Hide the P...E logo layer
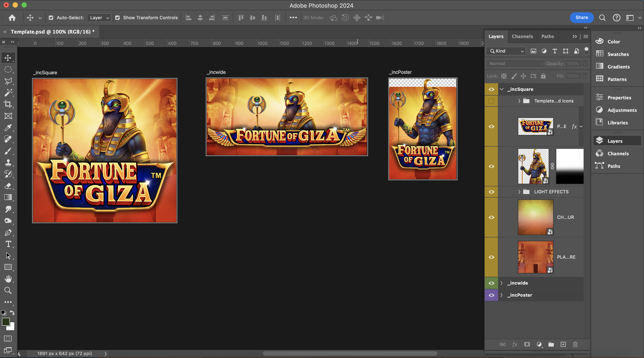Screen dimensions: 644x358 (x=491, y=126)
